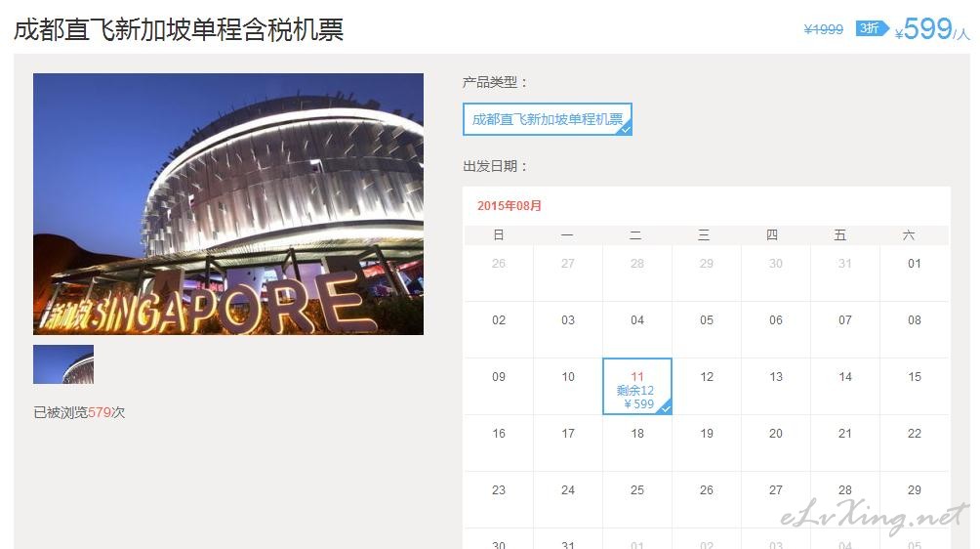Click the 已被浏览579次 view counter
The height and width of the screenshot is (549, 980).
[x=79, y=412]
